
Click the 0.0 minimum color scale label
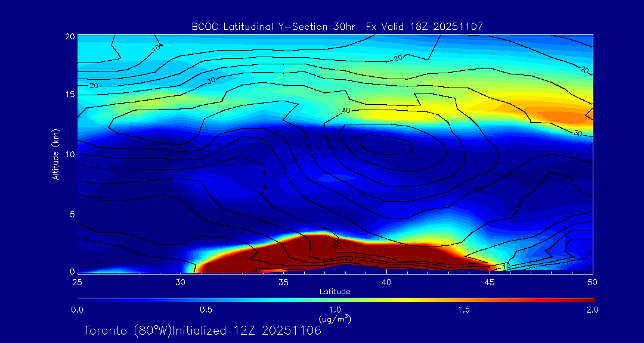77,310
